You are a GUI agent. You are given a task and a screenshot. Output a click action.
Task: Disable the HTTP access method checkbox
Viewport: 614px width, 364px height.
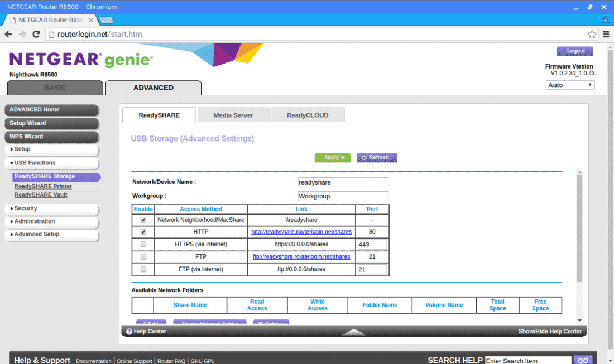click(x=143, y=232)
